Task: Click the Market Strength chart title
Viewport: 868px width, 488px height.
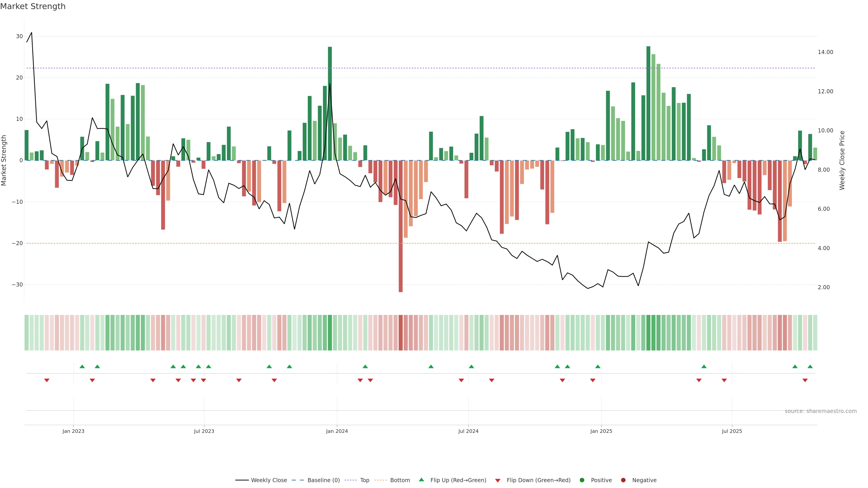Action: tap(33, 6)
